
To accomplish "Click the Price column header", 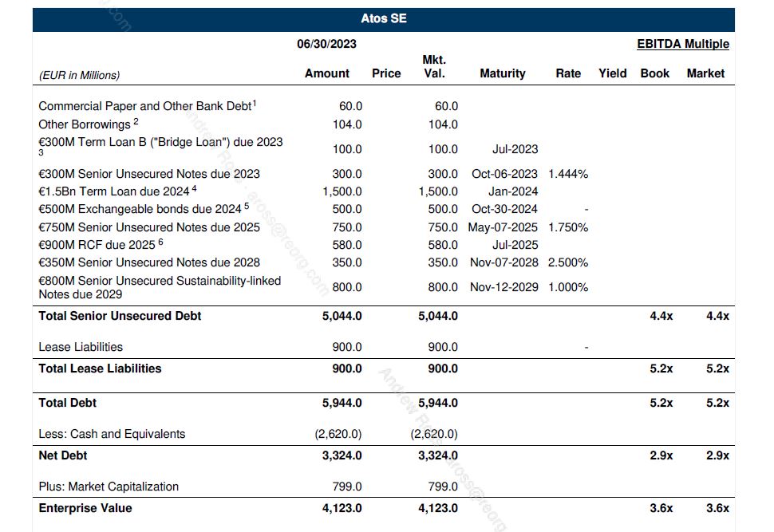I will coord(386,73).
